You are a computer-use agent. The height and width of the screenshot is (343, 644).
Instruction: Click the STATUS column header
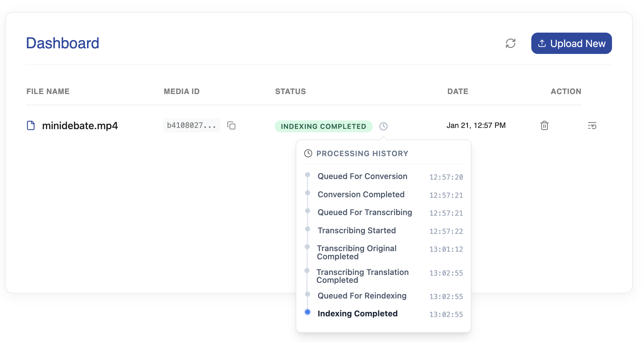click(291, 91)
